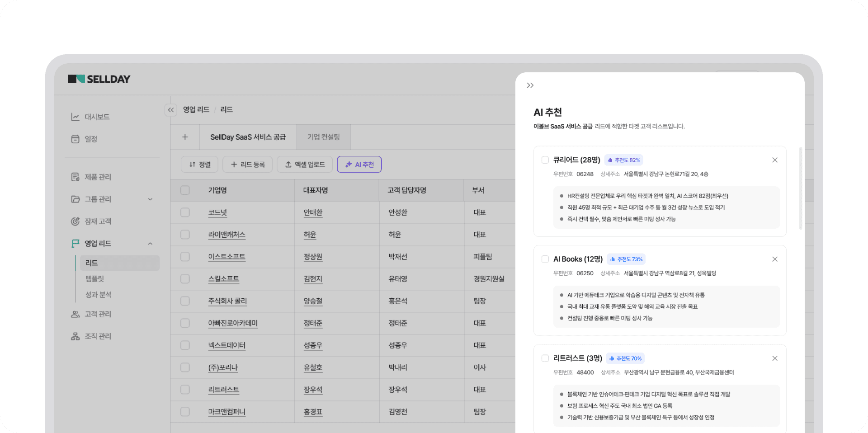Add a new lead tab with plus icon
The image size is (868, 433).
click(x=185, y=137)
